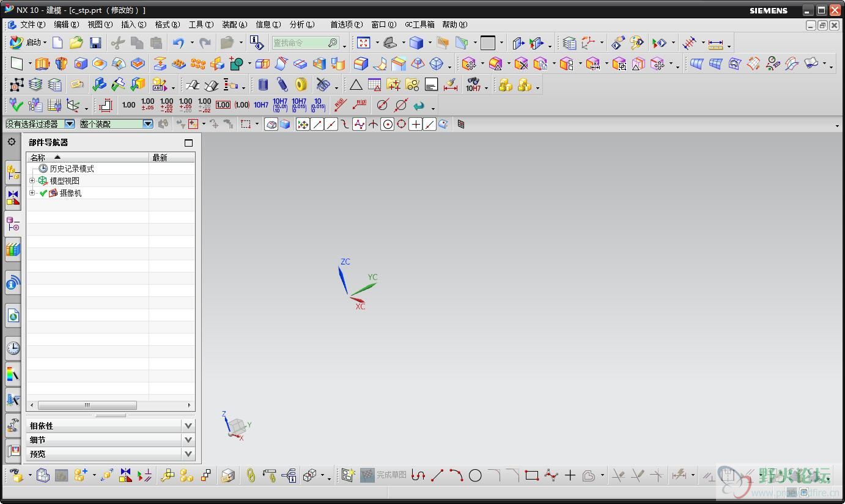
Task: Undo the last action
Action: tap(178, 43)
